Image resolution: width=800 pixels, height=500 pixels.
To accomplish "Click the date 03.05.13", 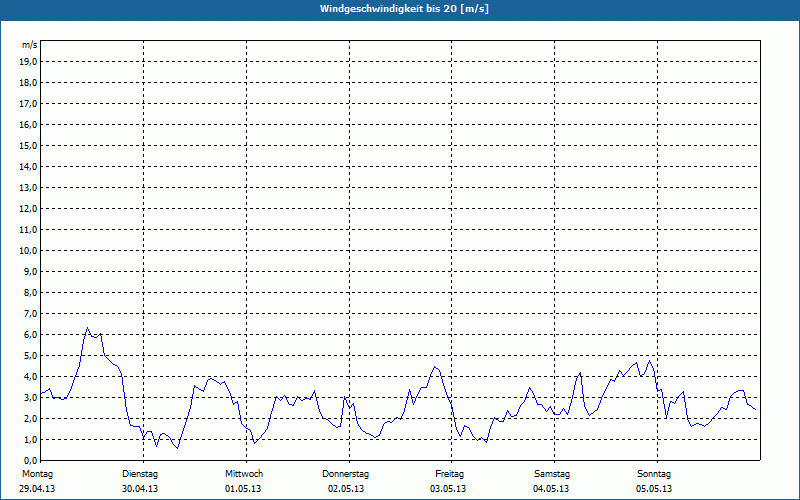I will 448,489.
